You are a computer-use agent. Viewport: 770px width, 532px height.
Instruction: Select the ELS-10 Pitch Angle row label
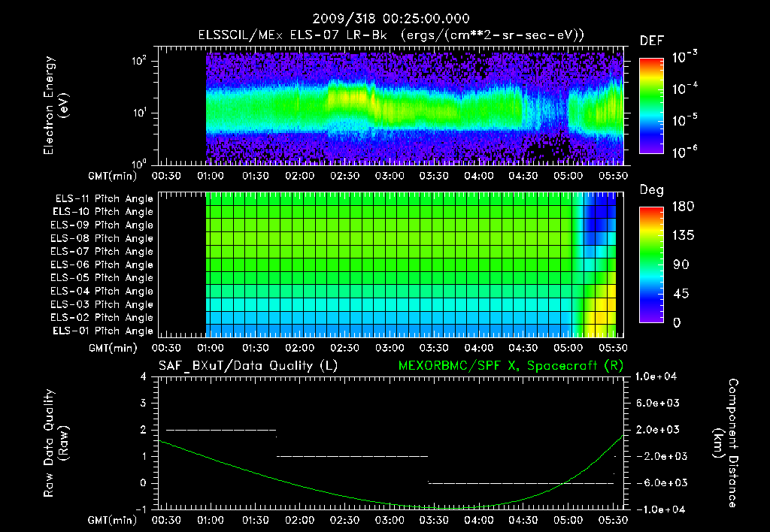point(102,212)
